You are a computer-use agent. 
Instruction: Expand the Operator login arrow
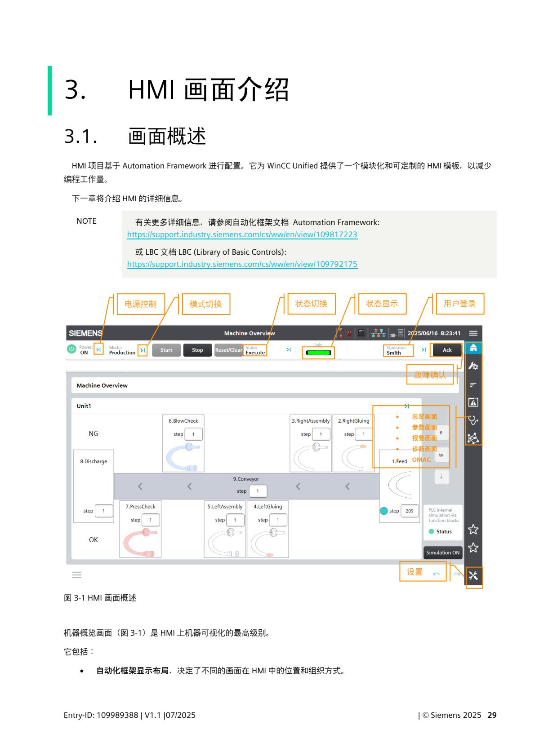424,349
